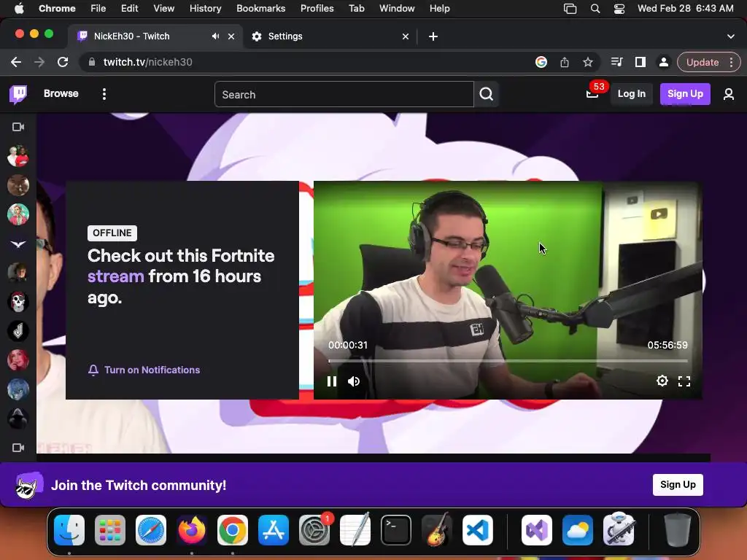The height and width of the screenshot is (560, 747).
Task: Mute the NickEh30 tab audio icon
Action: pos(215,36)
